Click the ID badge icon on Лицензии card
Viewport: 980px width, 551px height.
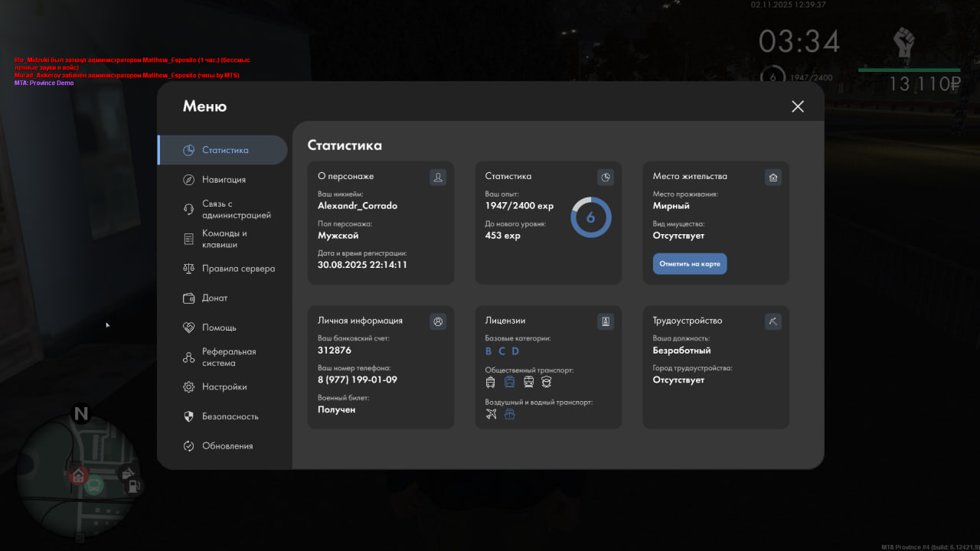click(x=606, y=322)
